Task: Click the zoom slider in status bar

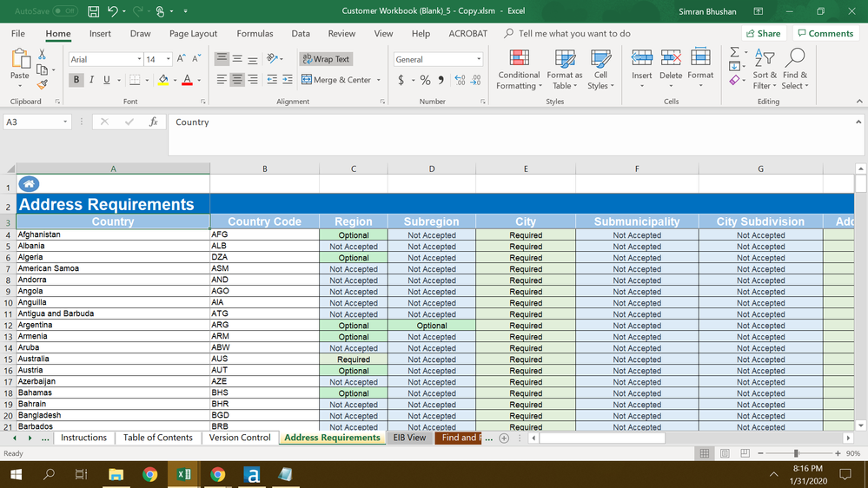Action: (796, 453)
